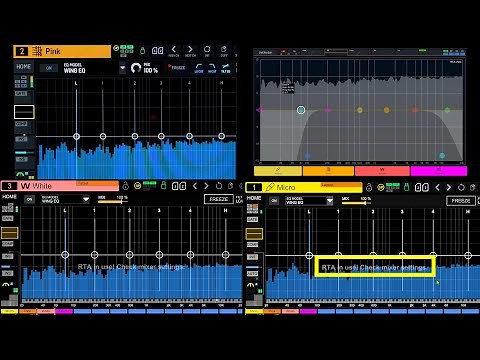
Task: Click the reset icon in Micro panel
Action: (461, 187)
